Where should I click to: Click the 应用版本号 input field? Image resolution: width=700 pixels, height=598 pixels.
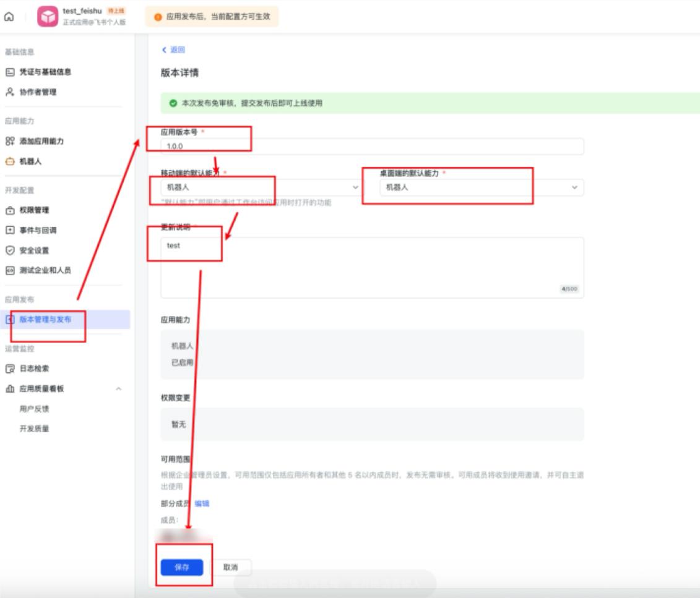pos(372,147)
